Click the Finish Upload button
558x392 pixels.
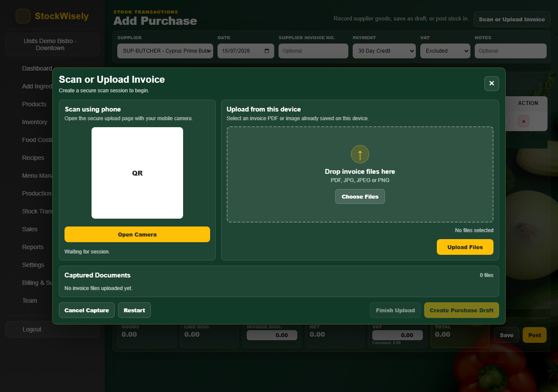(x=395, y=310)
